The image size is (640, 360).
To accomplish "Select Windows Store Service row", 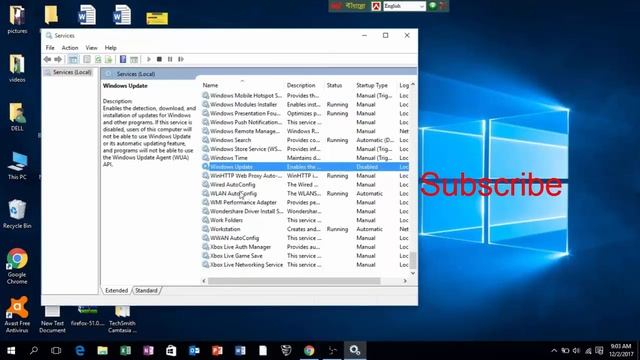I will 305,149.
